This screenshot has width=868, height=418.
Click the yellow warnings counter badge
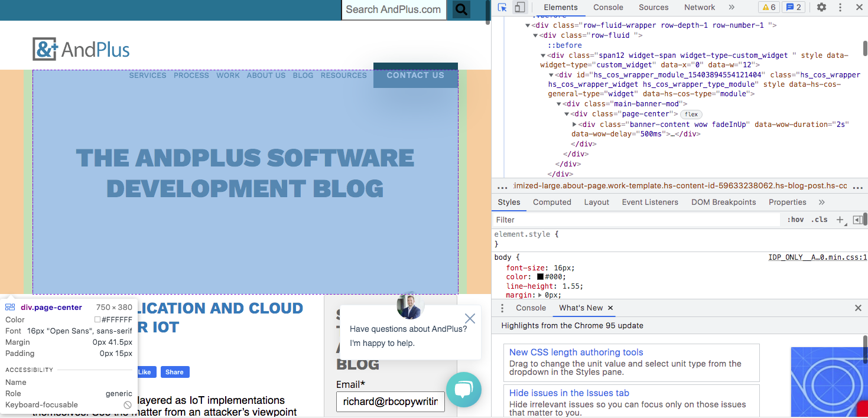pyautogui.click(x=768, y=7)
